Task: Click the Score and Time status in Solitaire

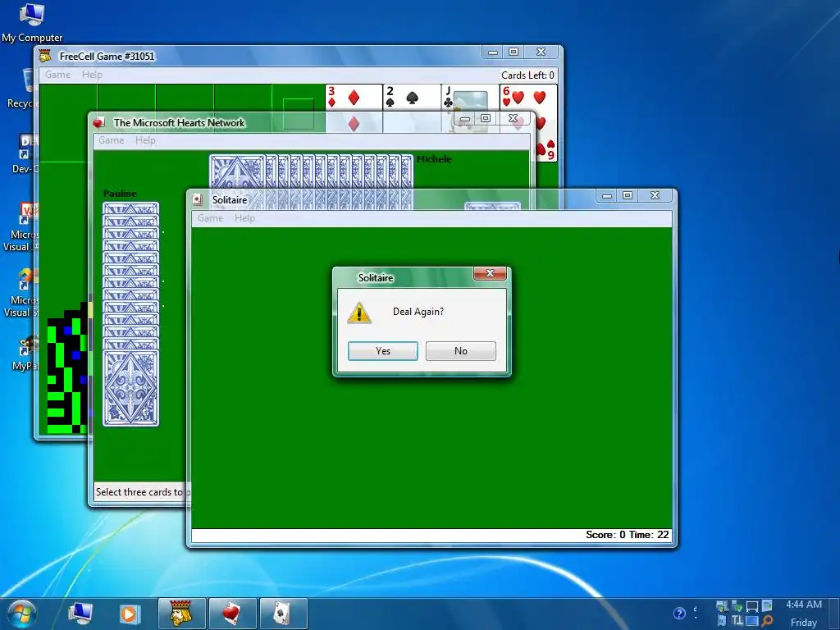Action: tap(627, 535)
